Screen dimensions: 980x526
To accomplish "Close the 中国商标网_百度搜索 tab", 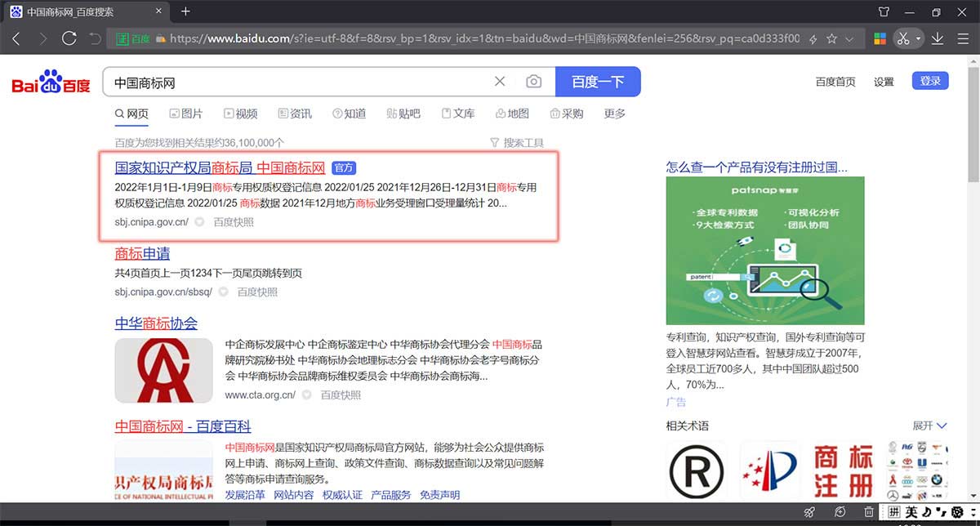I will pos(158,12).
